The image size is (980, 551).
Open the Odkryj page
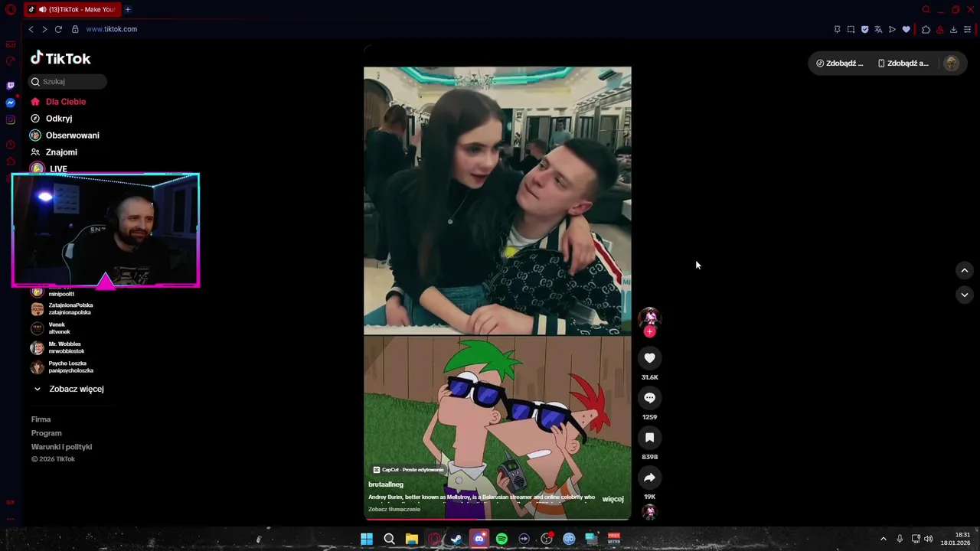pos(51,119)
